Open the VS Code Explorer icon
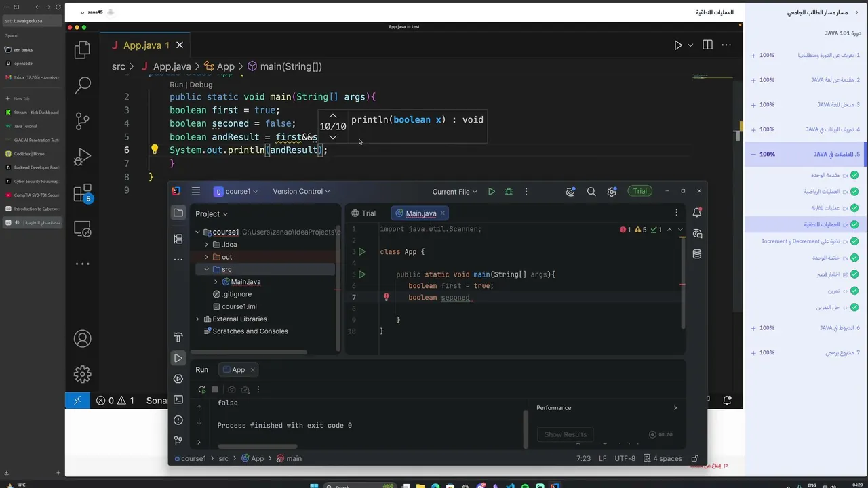This screenshot has width=868, height=488. [x=82, y=49]
